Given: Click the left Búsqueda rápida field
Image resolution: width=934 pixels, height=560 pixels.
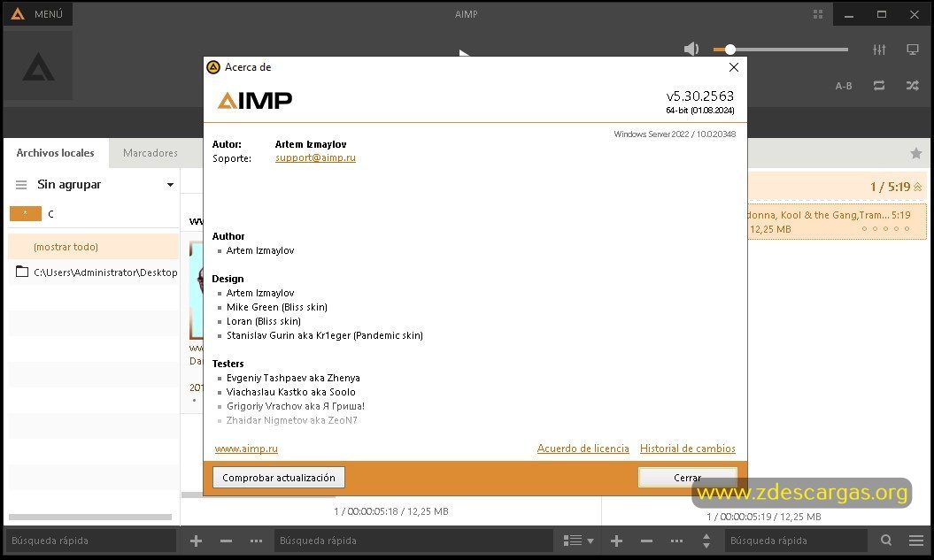Looking at the screenshot, I should (90, 541).
